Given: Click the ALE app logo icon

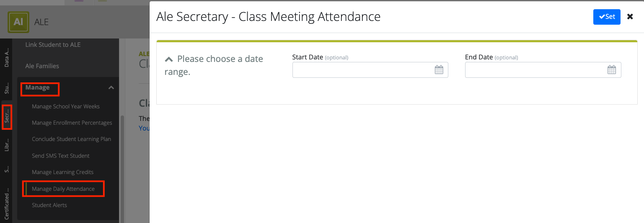Looking at the screenshot, I should tap(18, 22).
